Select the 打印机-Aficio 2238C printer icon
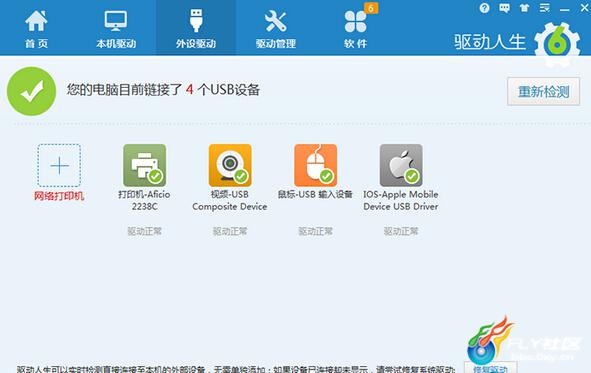591x373 pixels. [x=144, y=165]
